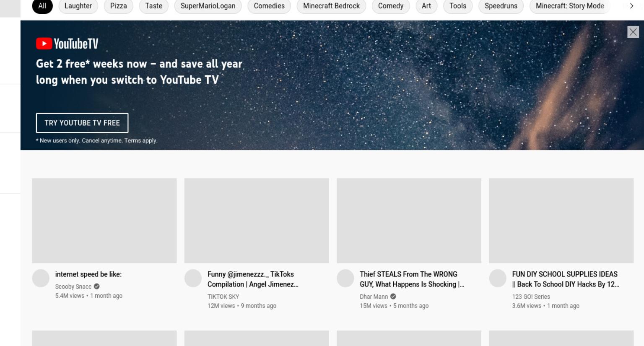Open Thief STEALS From The WRONG GUY title
The height and width of the screenshot is (346, 644).
coord(412,279)
